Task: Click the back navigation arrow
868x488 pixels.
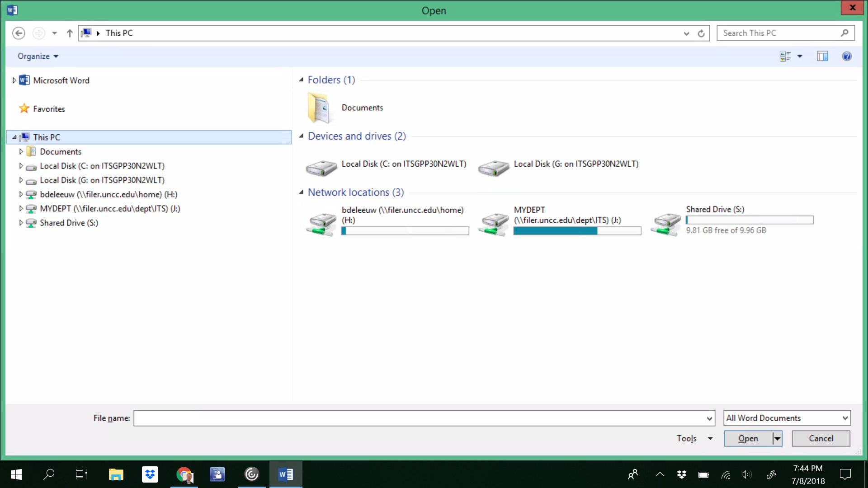Action: (19, 33)
